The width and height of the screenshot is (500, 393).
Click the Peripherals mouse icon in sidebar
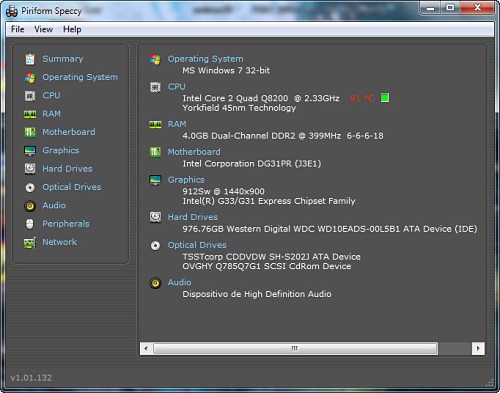coord(30,224)
